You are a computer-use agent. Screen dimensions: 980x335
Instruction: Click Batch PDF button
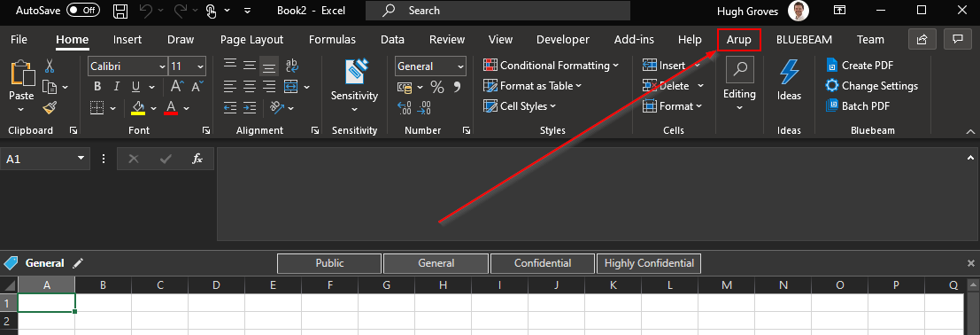click(x=858, y=106)
